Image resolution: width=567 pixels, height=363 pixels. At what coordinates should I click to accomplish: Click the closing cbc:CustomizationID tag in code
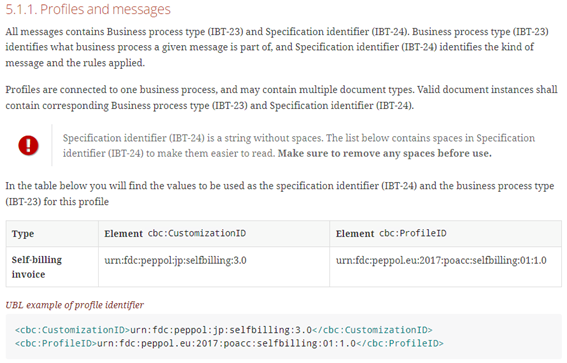click(x=372, y=330)
